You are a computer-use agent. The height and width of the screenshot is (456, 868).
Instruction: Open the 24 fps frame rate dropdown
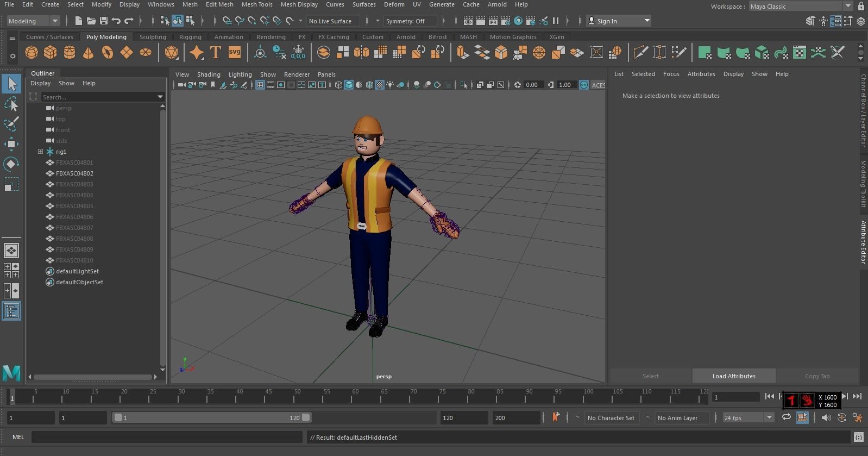749,417
